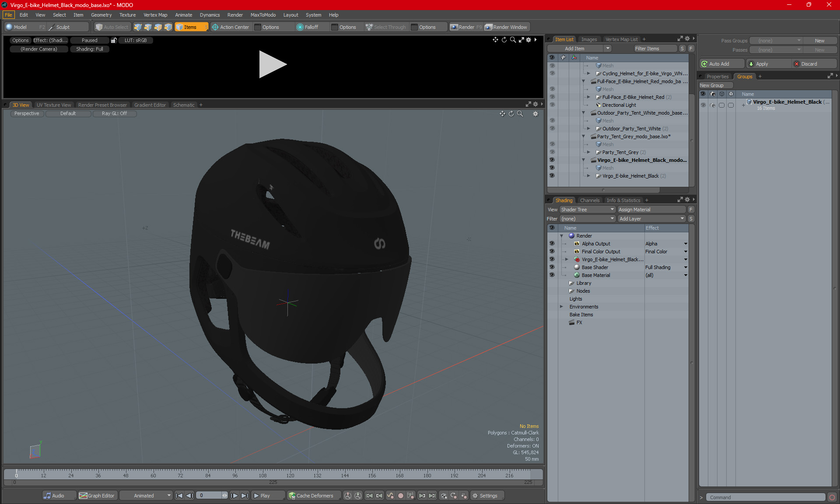Viewport: 840px width, 504px height.
Task: Click the Command input field
Action: coord(766,497)
